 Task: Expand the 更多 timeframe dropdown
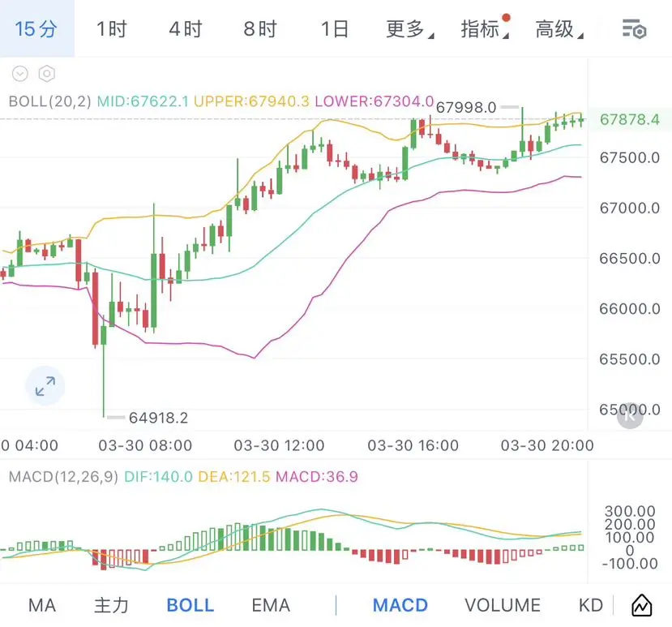tap(409, 30)
